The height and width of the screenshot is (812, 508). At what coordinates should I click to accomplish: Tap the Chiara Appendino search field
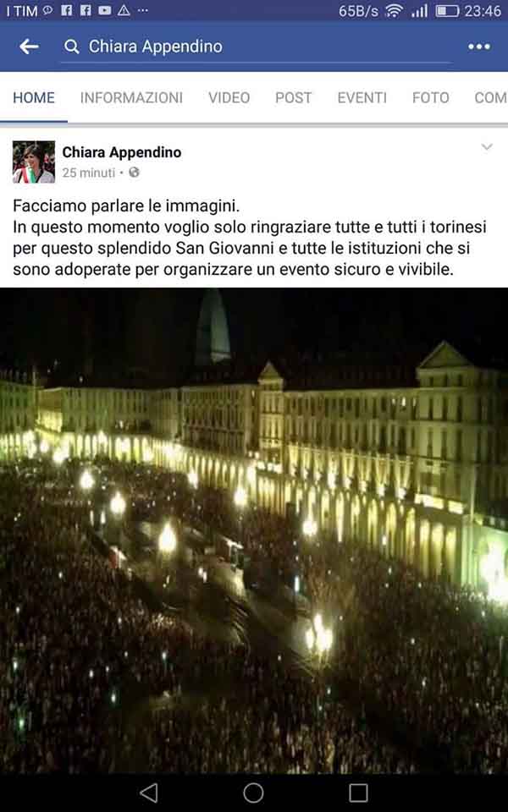click(257, 47)
